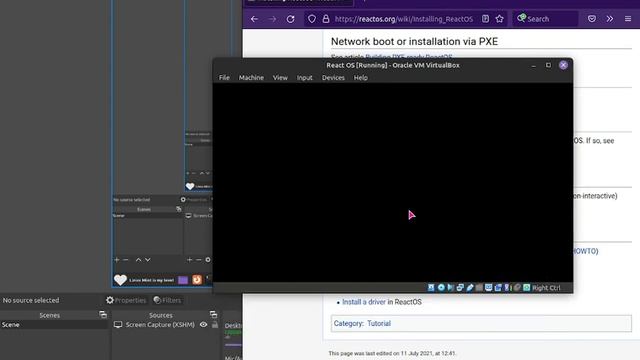640x360 pixels.
Task: Click the Firefox Search box
Action: (545, 19)
